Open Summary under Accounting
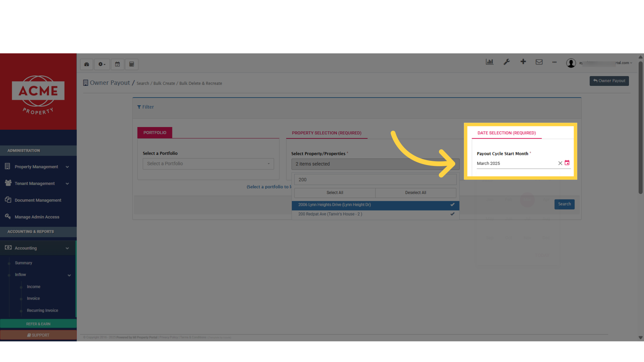The image size is (644, 362). pos(23,263)
